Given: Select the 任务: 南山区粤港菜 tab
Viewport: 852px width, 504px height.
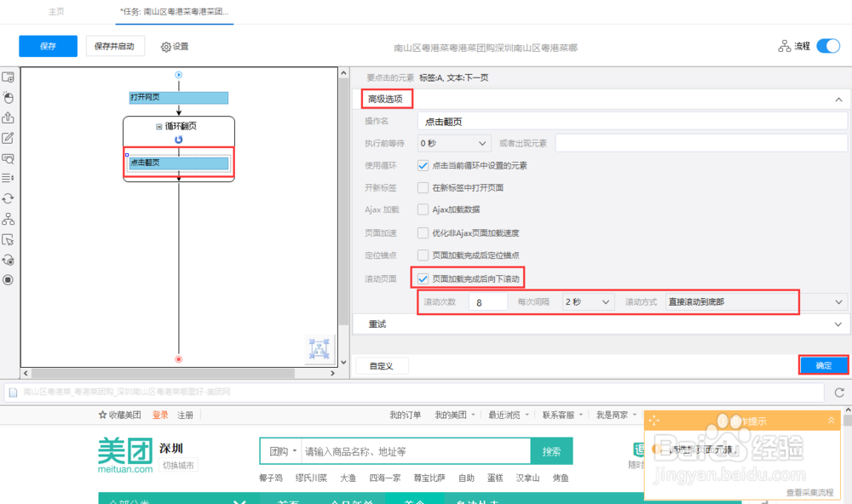Looking at the screenshot, I should click(x=174, y=11).
